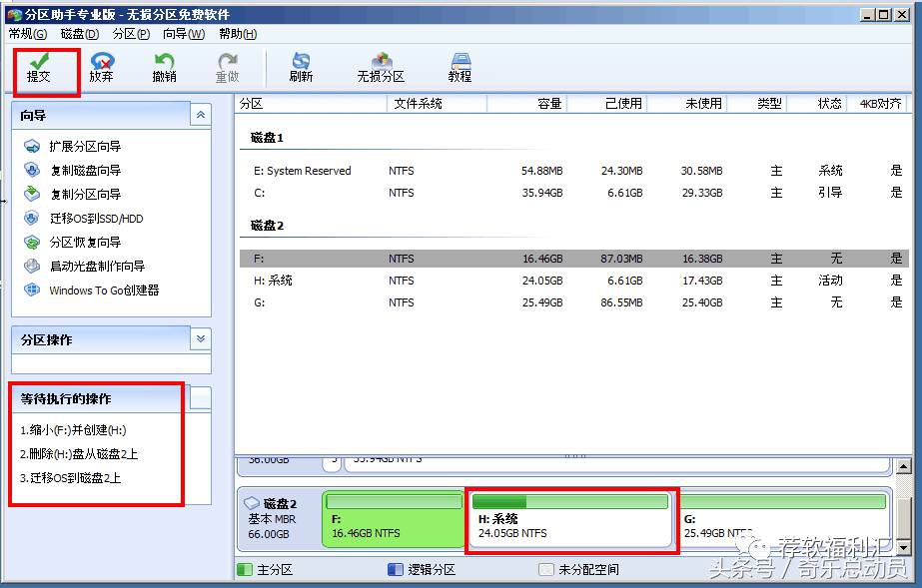Open the 教程 (Tutorial) toolbar icon

pos(459,66)
